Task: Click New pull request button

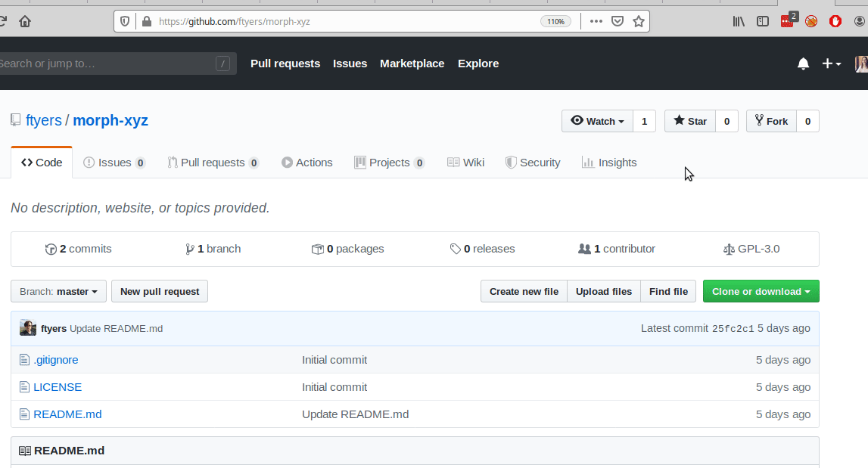Action: tap(160, 292)
